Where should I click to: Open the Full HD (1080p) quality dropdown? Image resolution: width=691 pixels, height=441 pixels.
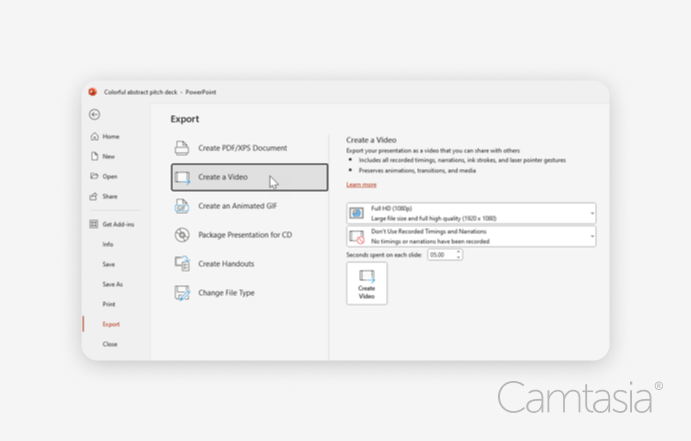(x=471, y=213)
